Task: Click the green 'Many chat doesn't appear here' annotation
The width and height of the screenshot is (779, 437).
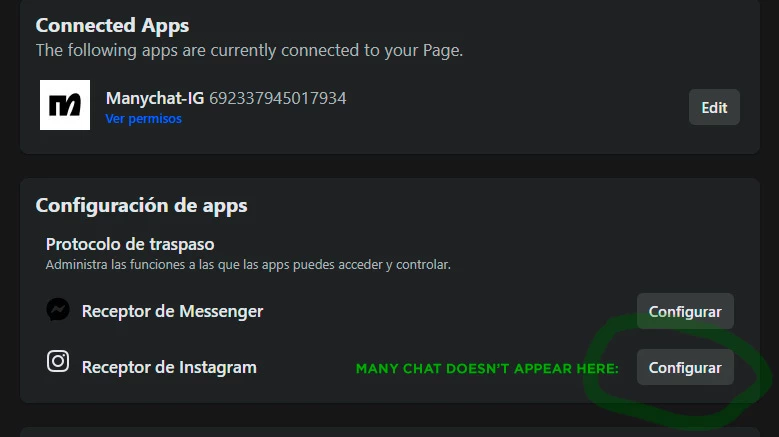Action: click(487, 368)
